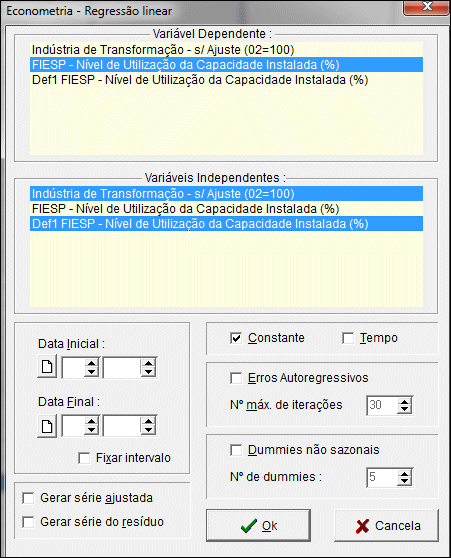
Task: Click the red X Cancela button
Action: coord(386,526)
